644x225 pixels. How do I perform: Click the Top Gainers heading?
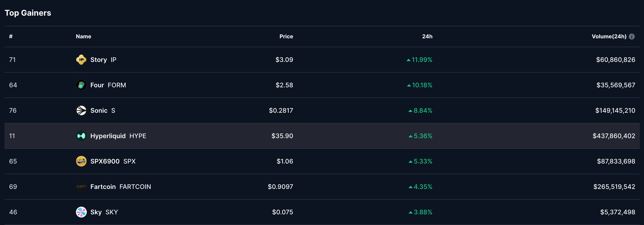click(x=28, y=13)
